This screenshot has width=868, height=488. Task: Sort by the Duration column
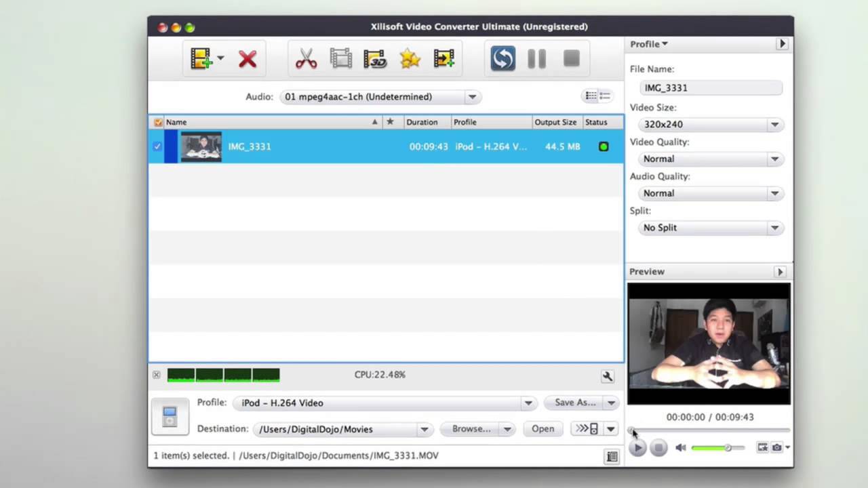click(427, 122)
